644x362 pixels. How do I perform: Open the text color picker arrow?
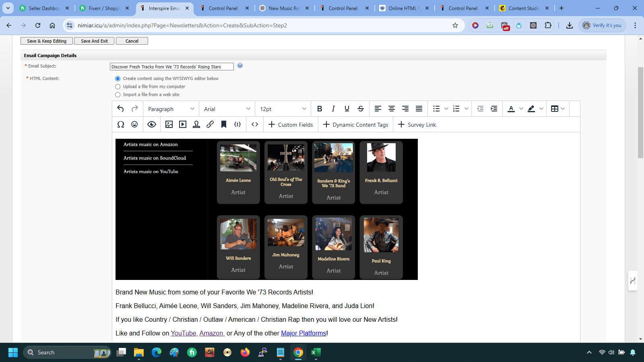click(x=521, y=109)
